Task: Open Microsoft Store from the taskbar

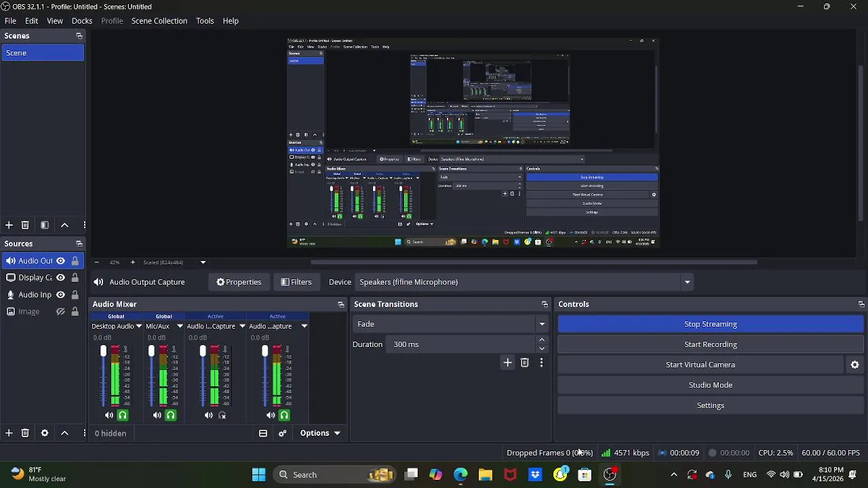Action: click(585, 474)
